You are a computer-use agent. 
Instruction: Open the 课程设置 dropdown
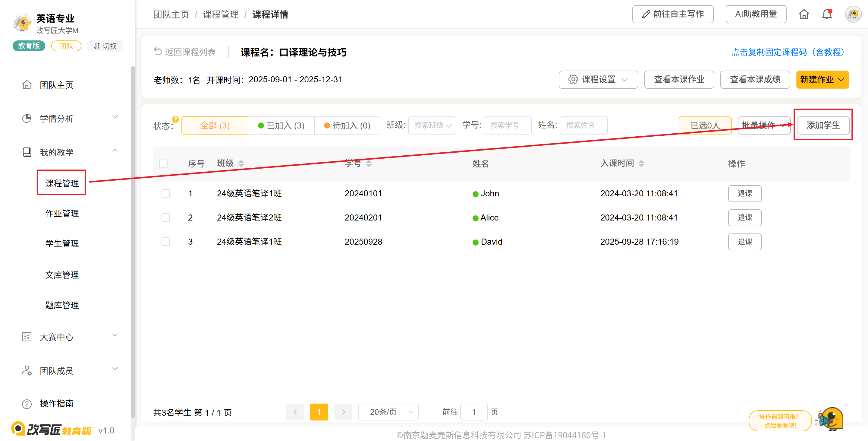pos(598,80)
